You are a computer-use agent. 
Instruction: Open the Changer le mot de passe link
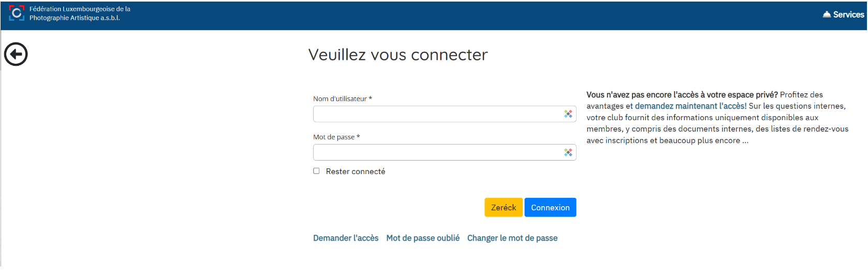click(x=512, y=238)
